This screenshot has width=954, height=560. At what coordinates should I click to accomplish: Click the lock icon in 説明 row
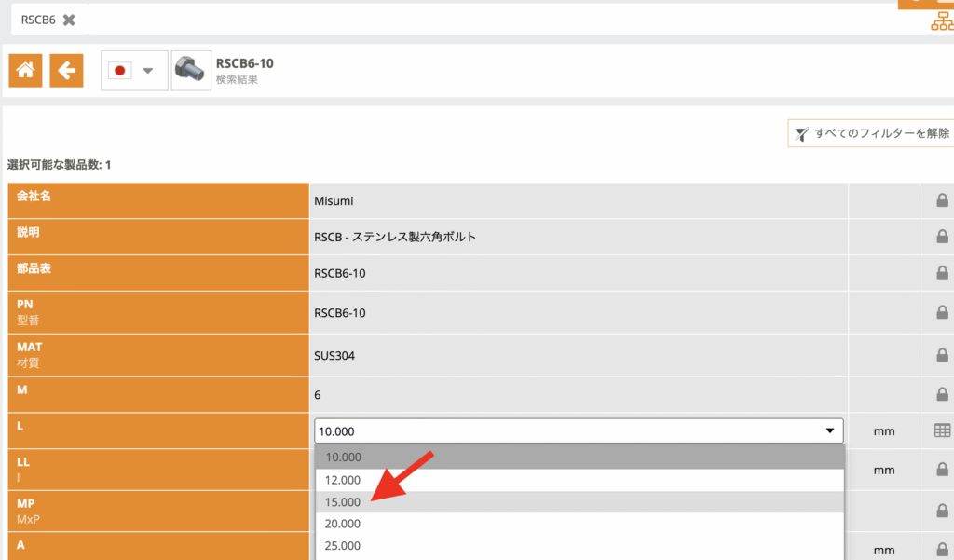[x=942, y=237]
